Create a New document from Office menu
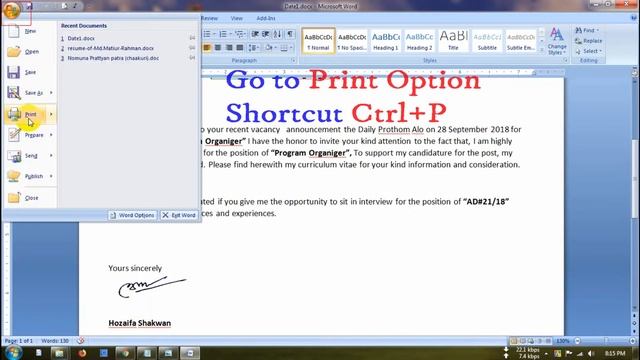 click(29, 31)
